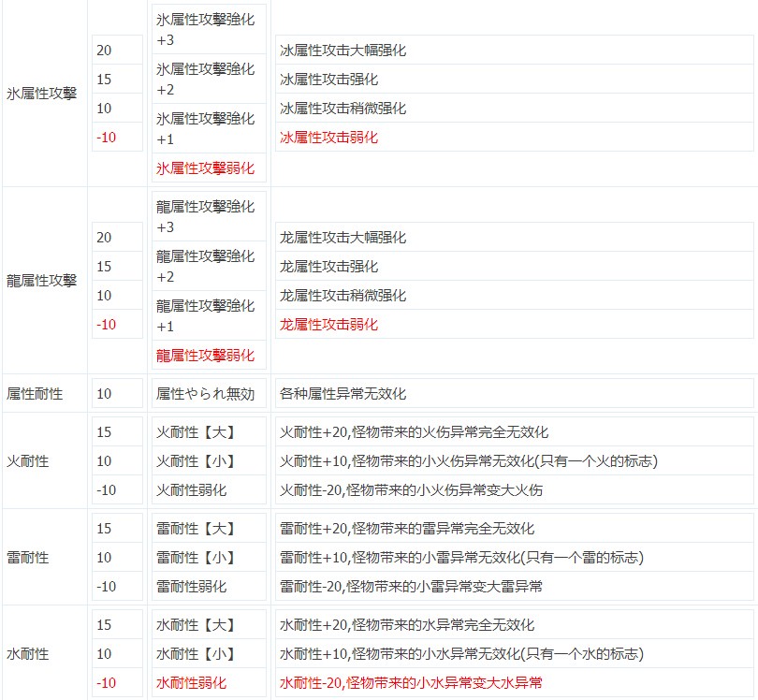The width and height of the screenshot is (758, 700).
Task: Click 火耐性+10 description row
Action: click(x=515, y=460)
